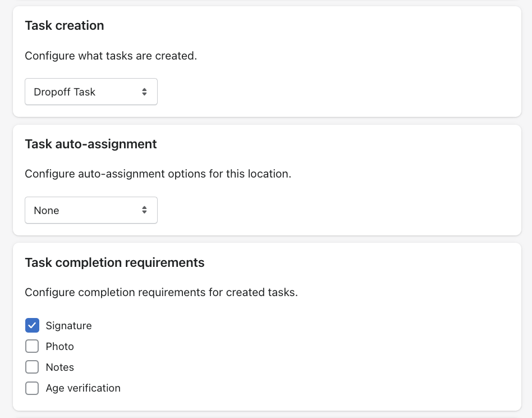Click the completion requirements description text
Viewport: 532px width, 418px height.
[162, 292]
